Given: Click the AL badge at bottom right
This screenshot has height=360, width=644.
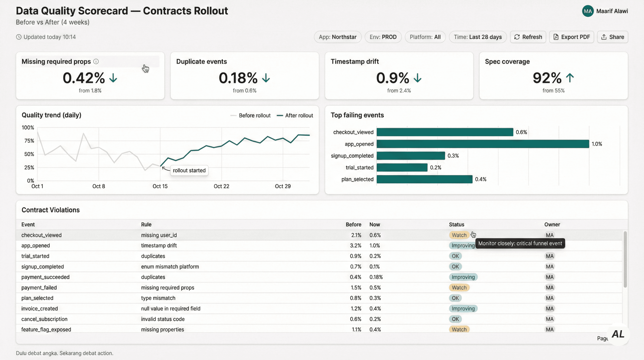Looking at the screenshot, I should (x=618, y=334).
